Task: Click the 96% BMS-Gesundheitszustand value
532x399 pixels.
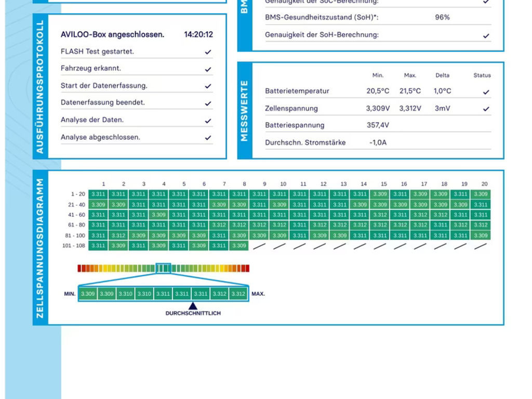Action: pyautogui.click(x=442, y=17)
